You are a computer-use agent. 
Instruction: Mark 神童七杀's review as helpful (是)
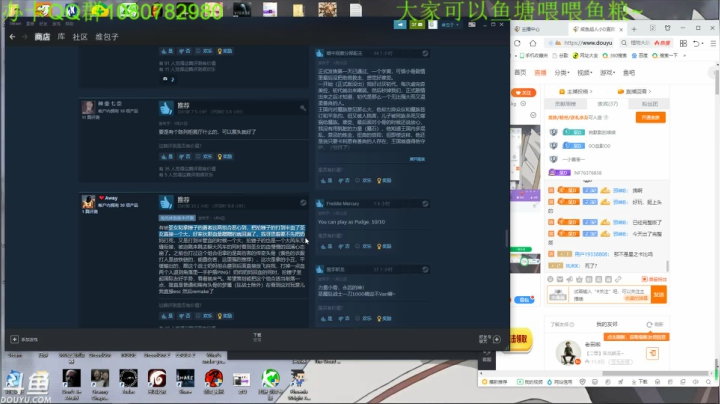click(167, 157)
